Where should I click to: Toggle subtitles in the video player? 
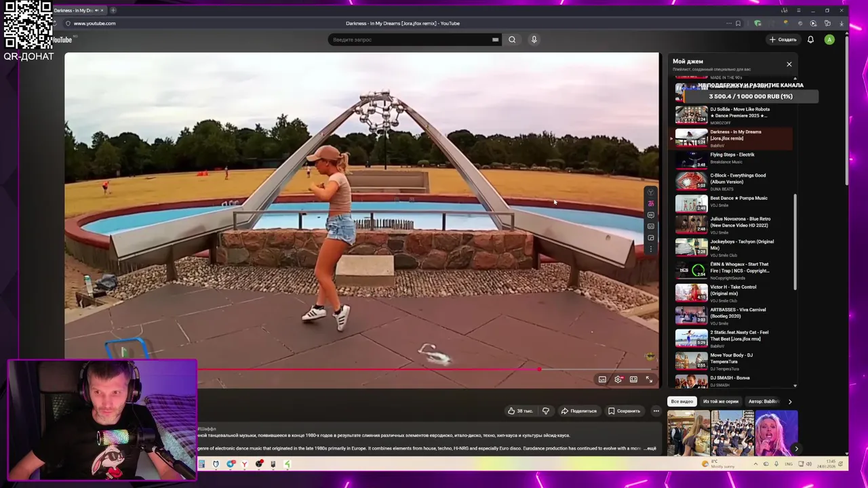coord(602,380)
